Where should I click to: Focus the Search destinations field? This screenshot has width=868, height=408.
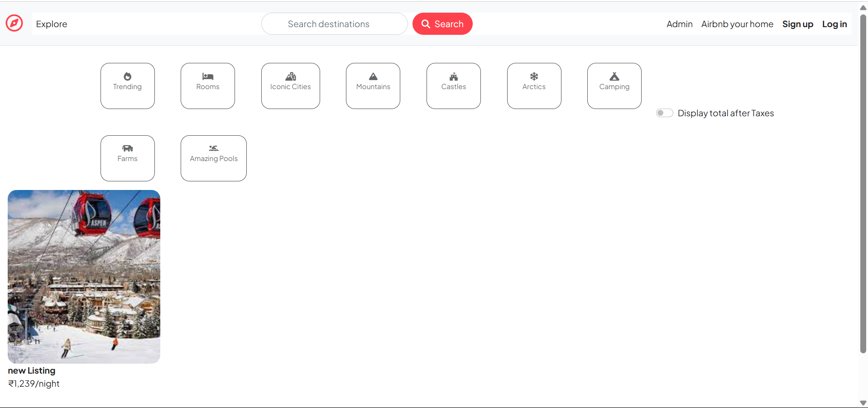[334, 24]
